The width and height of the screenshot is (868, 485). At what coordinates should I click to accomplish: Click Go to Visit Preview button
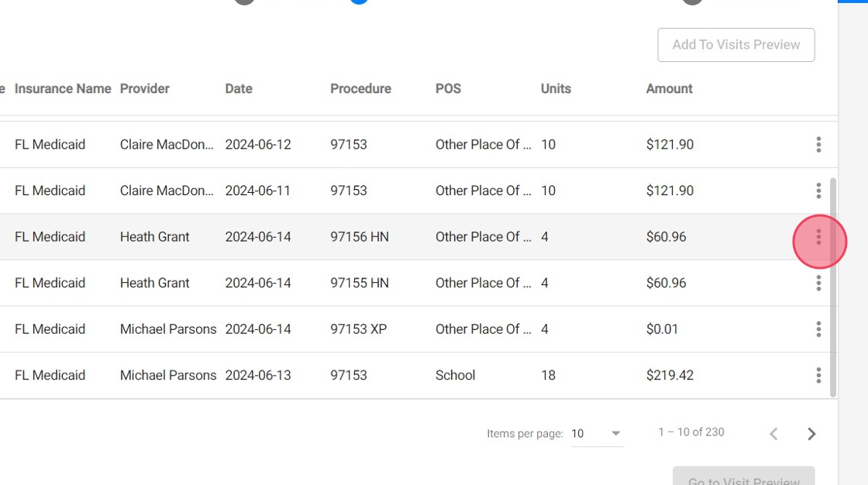click(x=743, y=476)
